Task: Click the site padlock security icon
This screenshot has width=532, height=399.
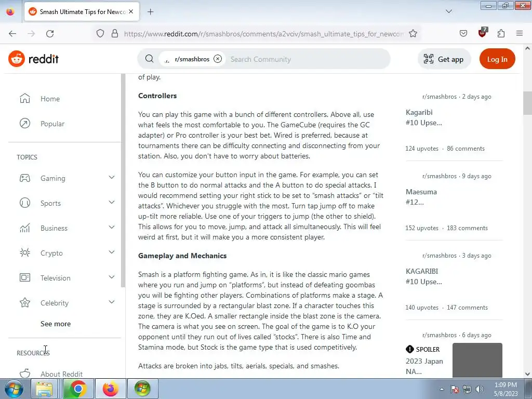Action: (x=115, y=33)
